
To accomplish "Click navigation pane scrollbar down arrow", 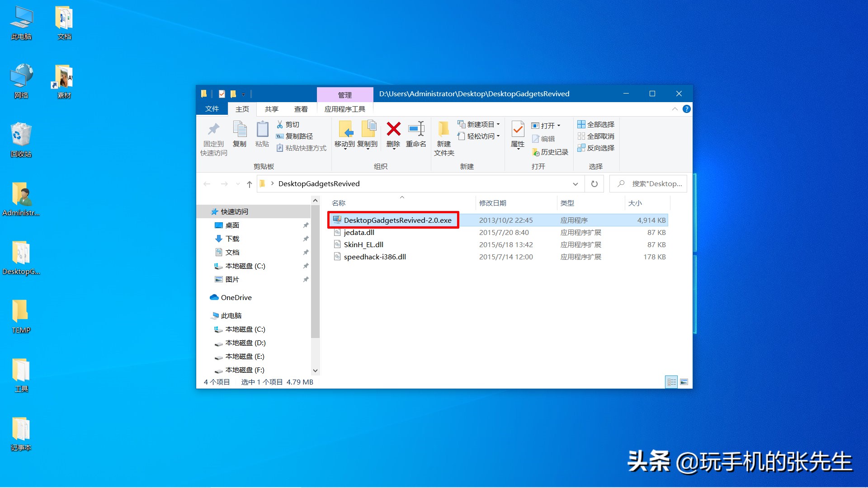I will click(x=315, y=371).
